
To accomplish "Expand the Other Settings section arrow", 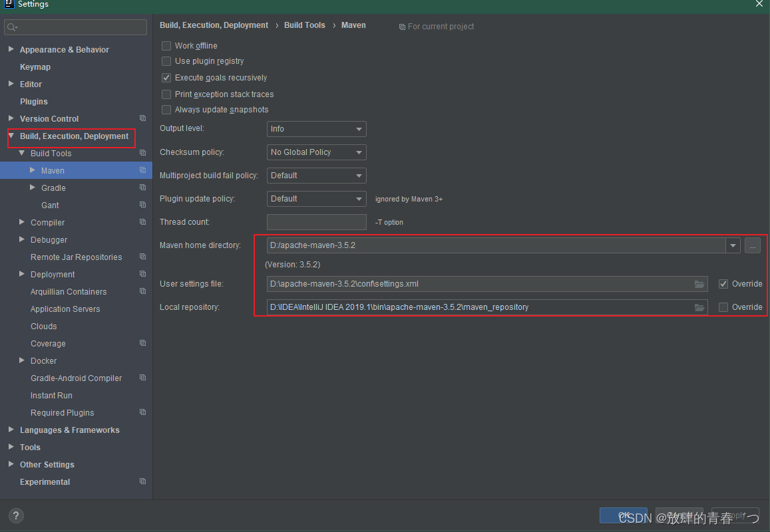I will point(11,464).
